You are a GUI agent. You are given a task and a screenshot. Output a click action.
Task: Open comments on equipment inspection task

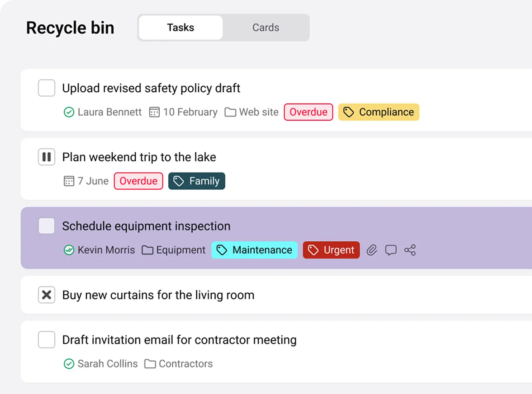coord(391,250)
